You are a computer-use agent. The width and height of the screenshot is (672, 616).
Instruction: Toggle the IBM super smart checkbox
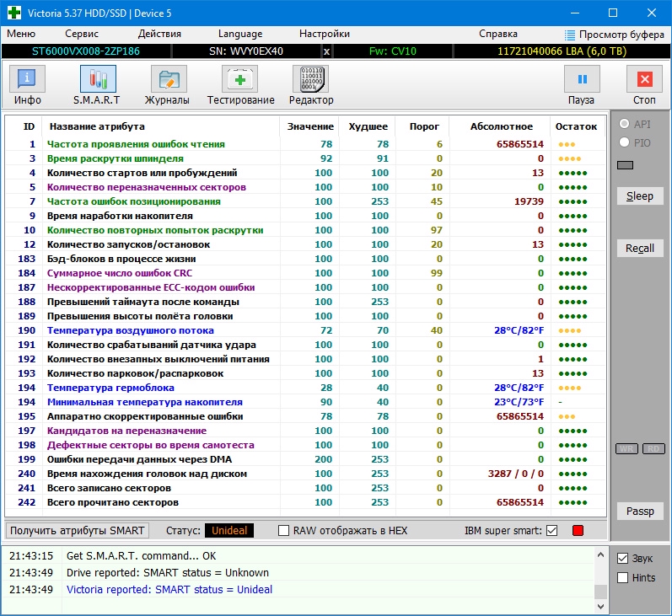[552, 530]
